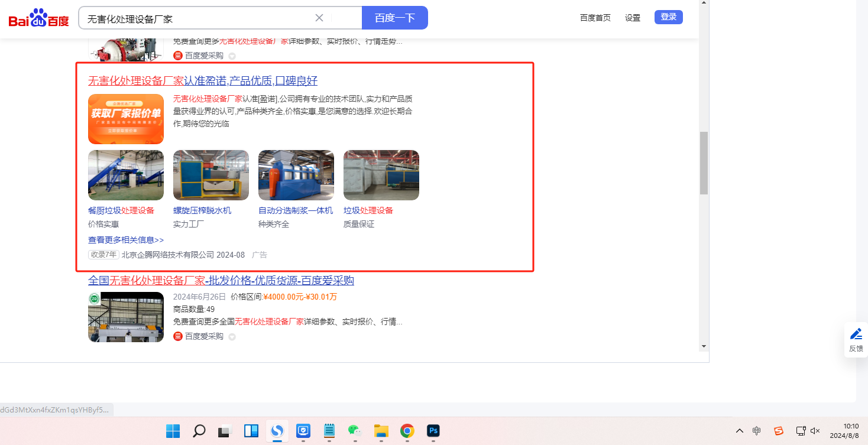Screen dimensions: 868x445
Task: Open the 自动分选制浆一体机 text link
Action: click(x=296, y=210)
